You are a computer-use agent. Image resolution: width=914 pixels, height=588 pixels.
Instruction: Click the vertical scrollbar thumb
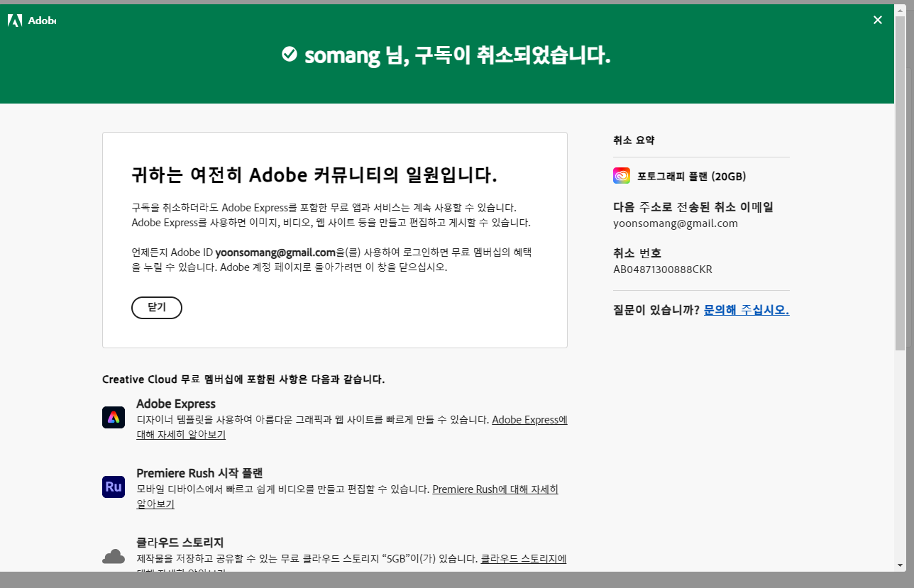tap(901, 183)
